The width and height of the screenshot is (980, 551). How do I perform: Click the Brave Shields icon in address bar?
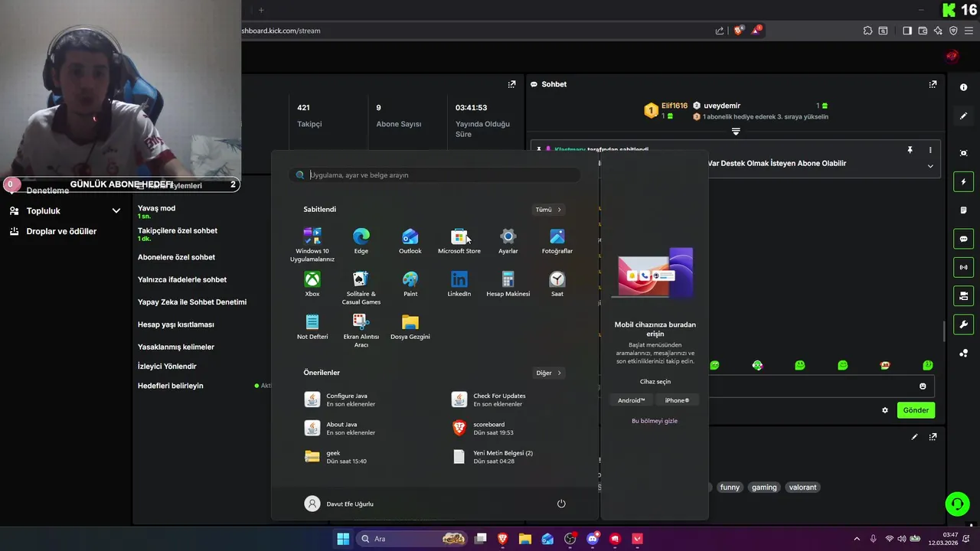point(738,31)
